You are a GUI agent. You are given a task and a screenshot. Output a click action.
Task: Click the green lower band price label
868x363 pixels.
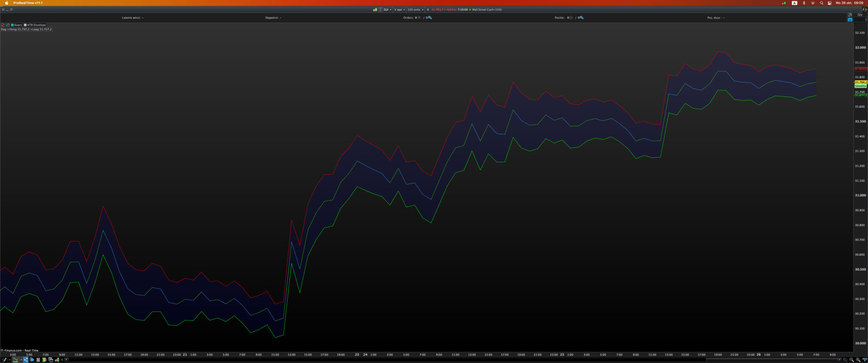click(861, 95)
